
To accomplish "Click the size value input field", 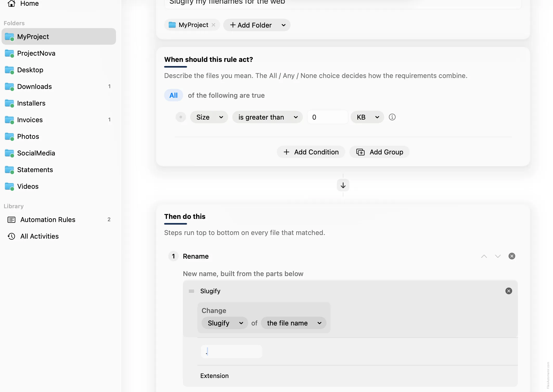I will [x=327, y=117].
